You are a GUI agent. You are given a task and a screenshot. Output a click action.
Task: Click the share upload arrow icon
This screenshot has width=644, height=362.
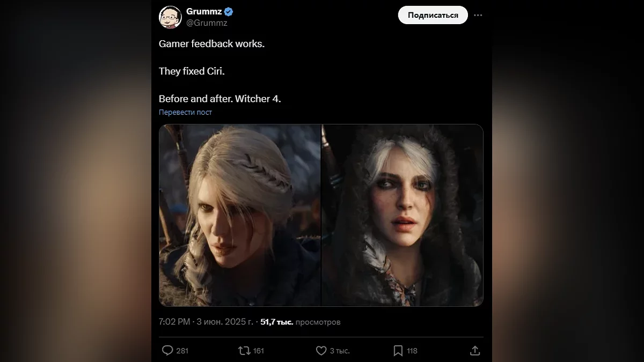475,351
